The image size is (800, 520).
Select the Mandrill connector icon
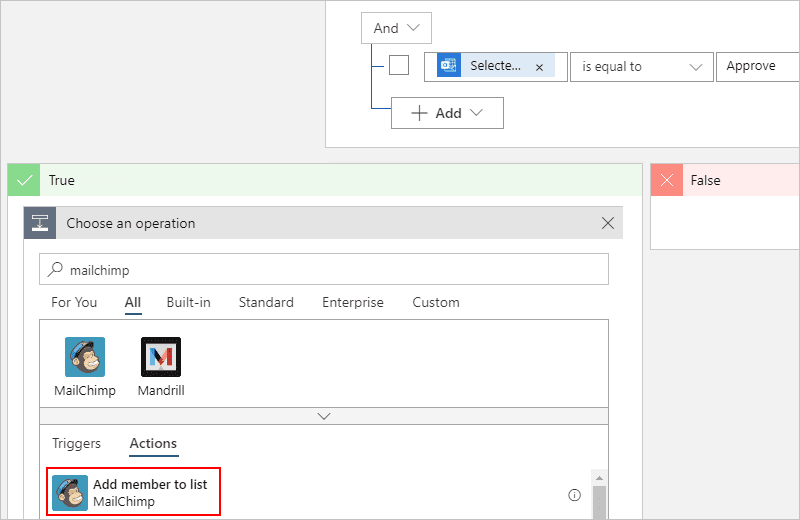(x=161, y=357)
